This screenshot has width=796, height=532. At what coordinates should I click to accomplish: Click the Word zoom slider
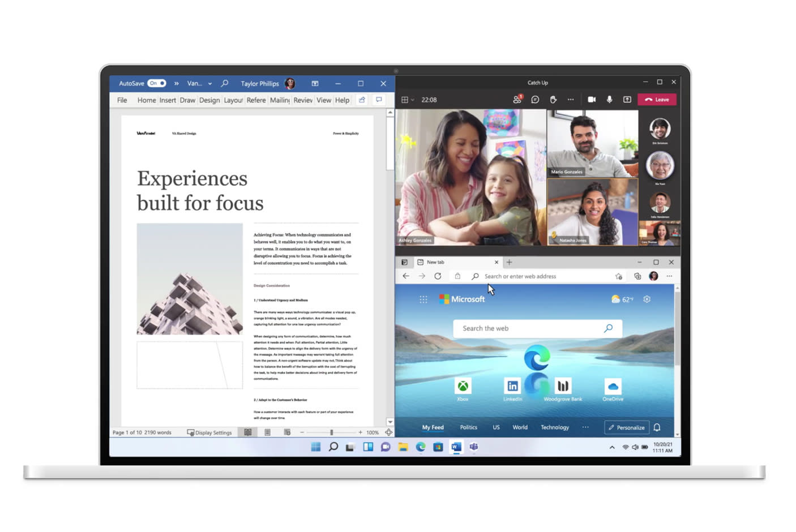332,432
